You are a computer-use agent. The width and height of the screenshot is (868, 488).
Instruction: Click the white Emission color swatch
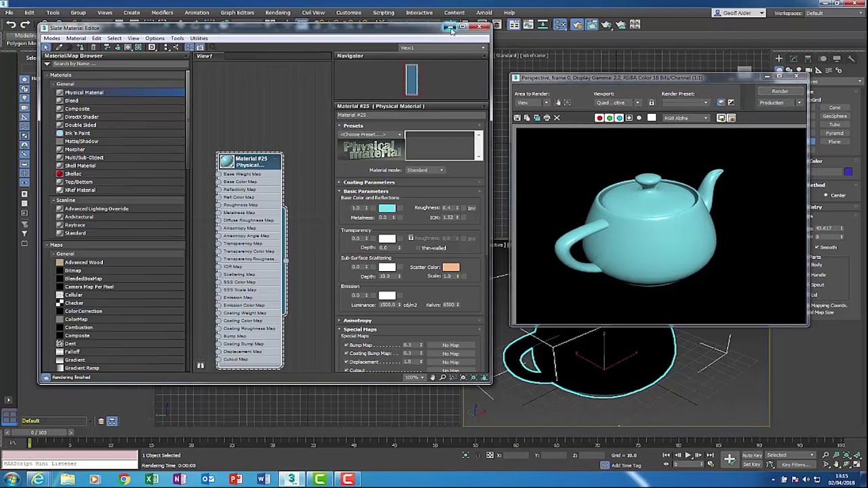pos(387,296)
